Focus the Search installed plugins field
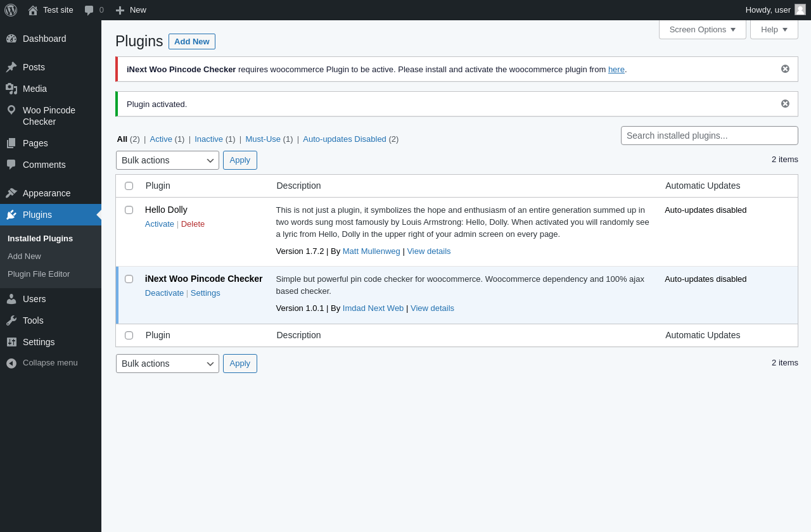The width and height of the screenshot is (811, 532). [x=709, y=136]
